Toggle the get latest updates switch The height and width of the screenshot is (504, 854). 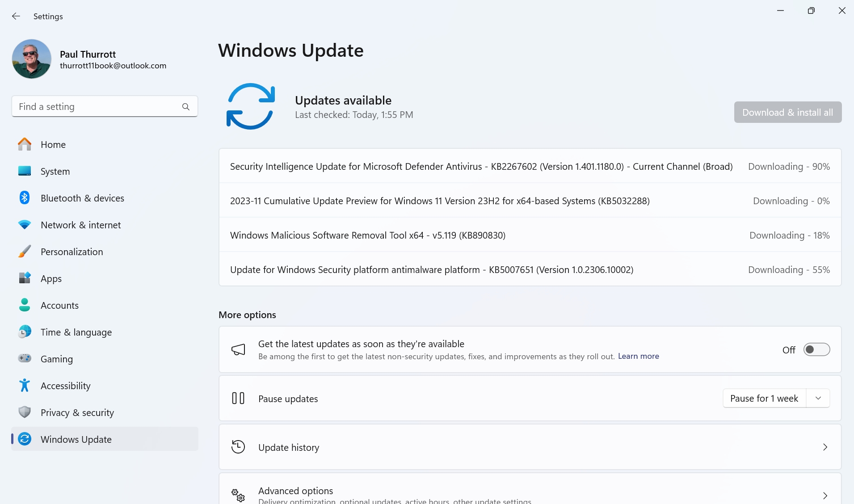pyautogui.click(x=816, y=349)
